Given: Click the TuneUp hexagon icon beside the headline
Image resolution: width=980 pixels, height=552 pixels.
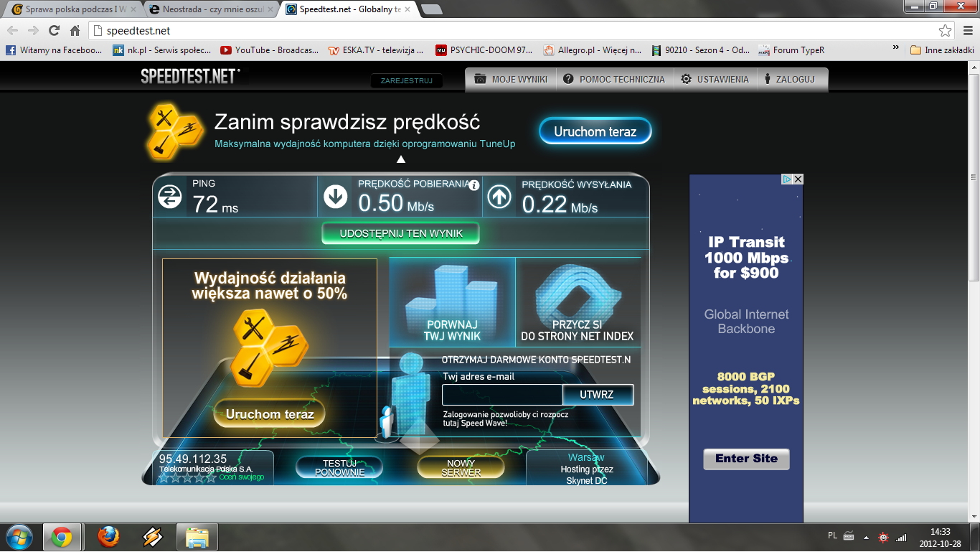Looking at the screenshot, I should tap(175, 131).
